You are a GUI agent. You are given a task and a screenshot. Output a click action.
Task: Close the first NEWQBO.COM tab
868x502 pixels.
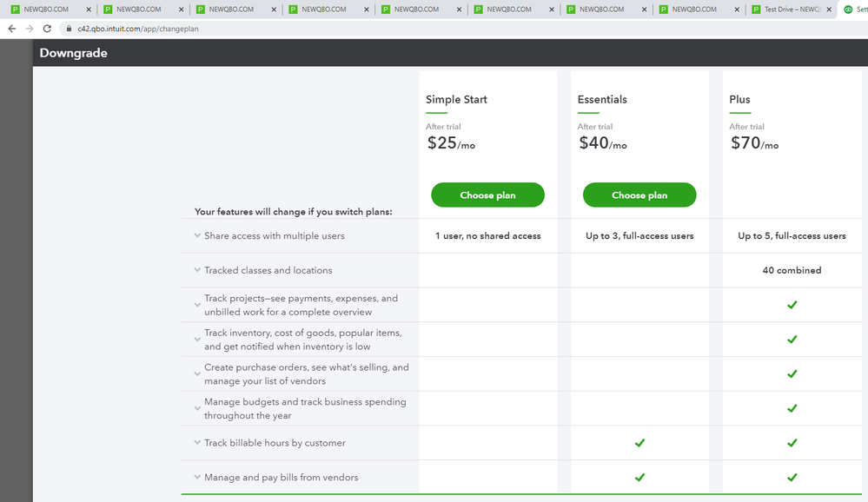89,10
